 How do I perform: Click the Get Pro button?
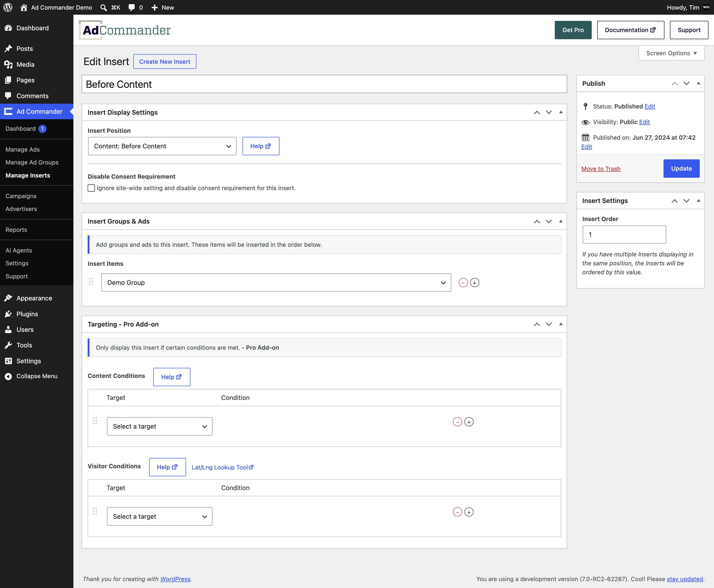click(573, 30)
